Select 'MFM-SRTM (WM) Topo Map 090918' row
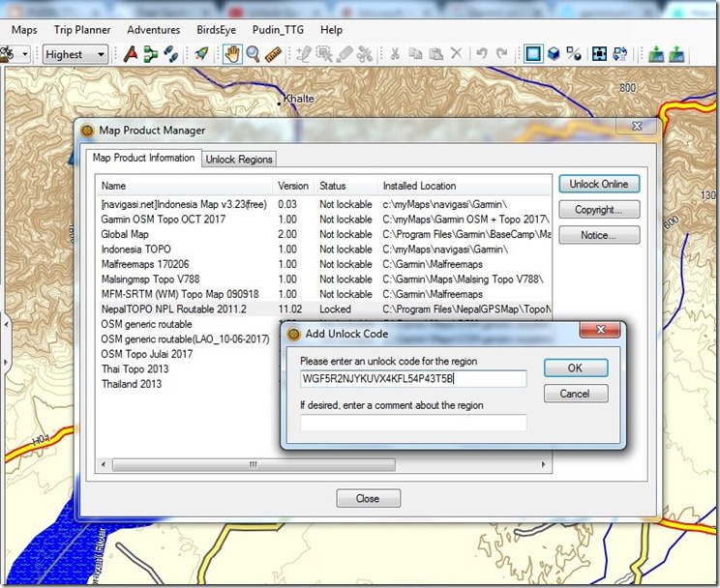The width and height of the screenshot is (720, 588). tap(324, 294)
